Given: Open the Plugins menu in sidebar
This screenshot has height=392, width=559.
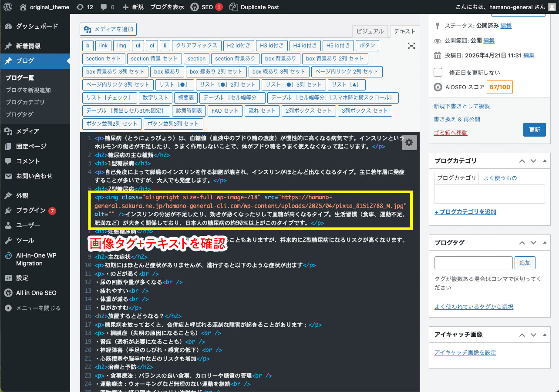Looking at the screenshot, I should [30, 211].
